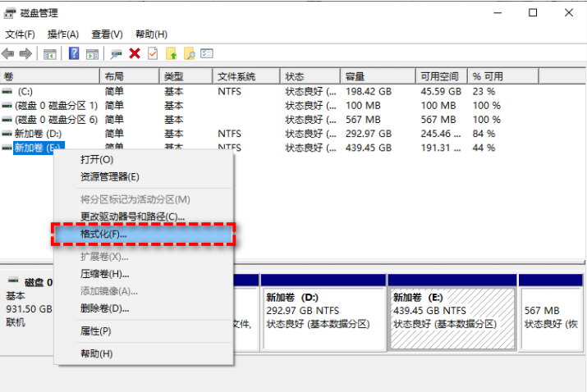
Task: Click the forward arrow toolbar icon
Action: [x=25, y=54]
